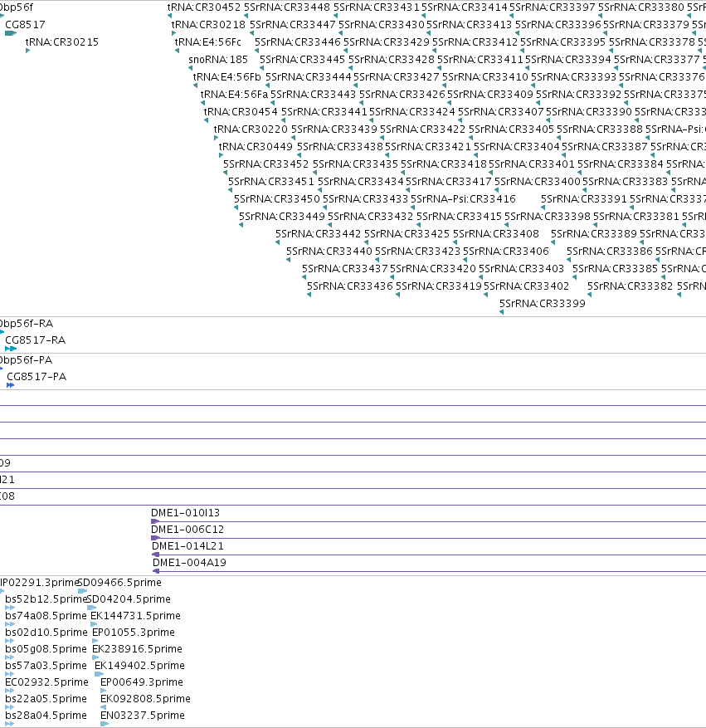This screenshot has width=706, height=728.
Task: Click the tRNA:CR30218 label
Action: (x=208, y=25)
